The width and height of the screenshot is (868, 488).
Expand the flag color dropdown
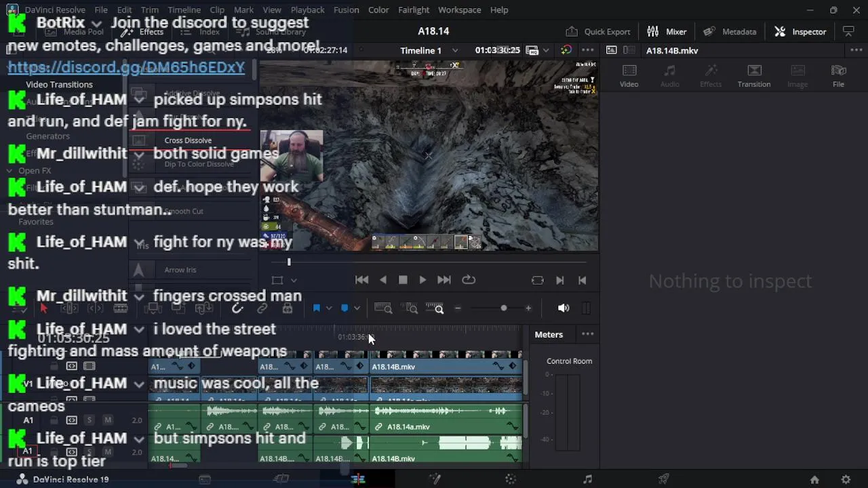click(x=329, y=308)
